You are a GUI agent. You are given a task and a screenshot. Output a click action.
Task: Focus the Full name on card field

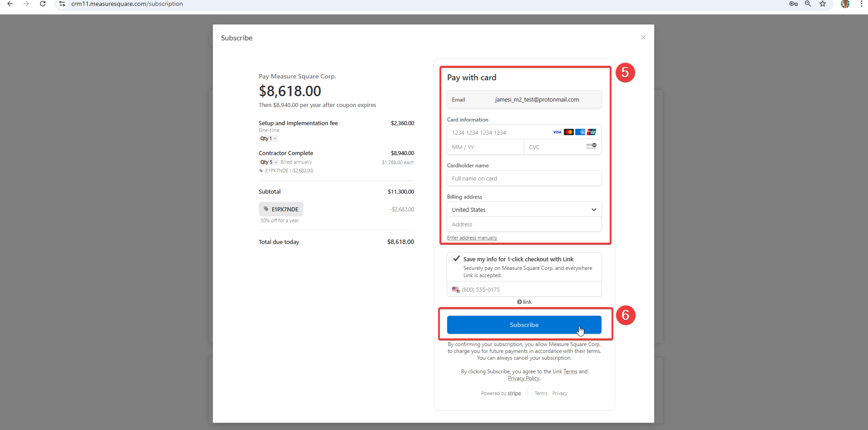[524, 178]
